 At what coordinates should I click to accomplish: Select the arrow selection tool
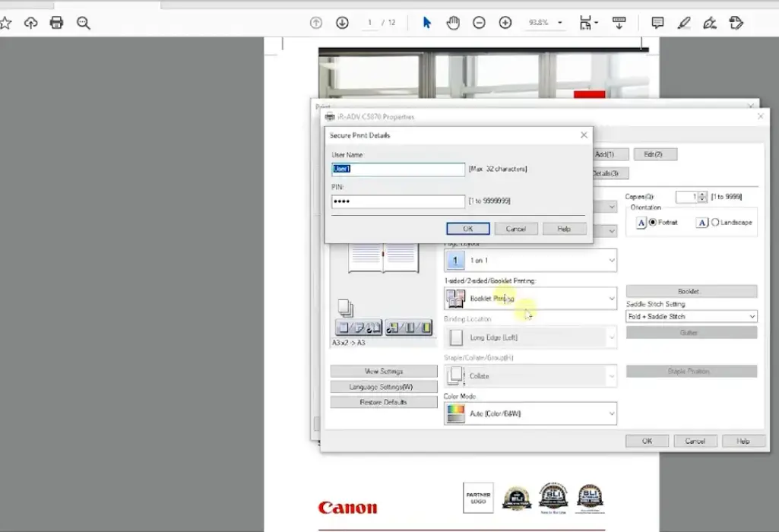[x=427, y=23]
